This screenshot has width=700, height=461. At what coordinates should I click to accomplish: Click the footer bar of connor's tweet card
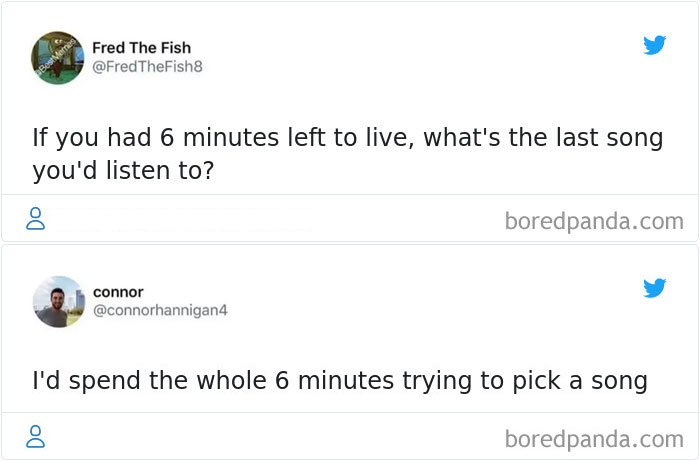[x=350, y=436]
